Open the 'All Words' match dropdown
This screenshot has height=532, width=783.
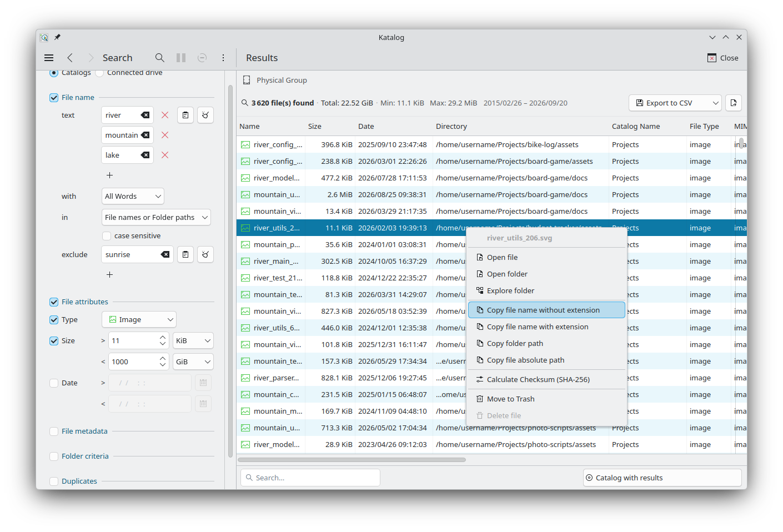133,196
